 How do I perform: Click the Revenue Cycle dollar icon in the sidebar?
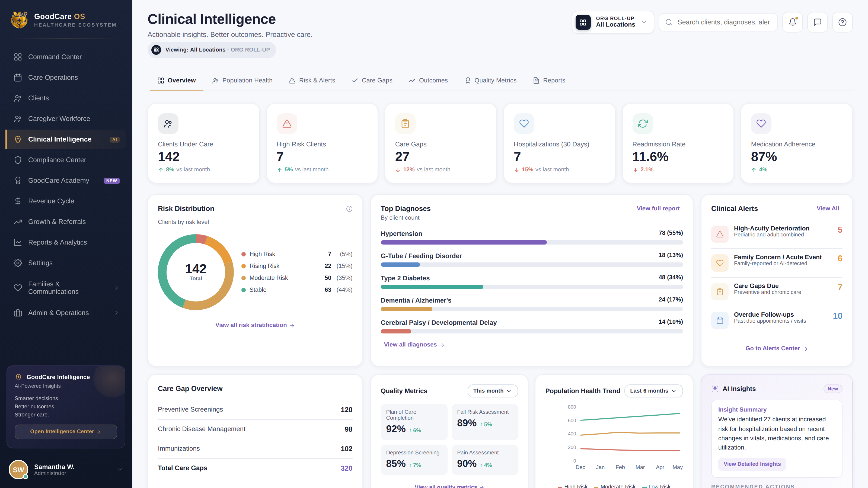[18, 201]
